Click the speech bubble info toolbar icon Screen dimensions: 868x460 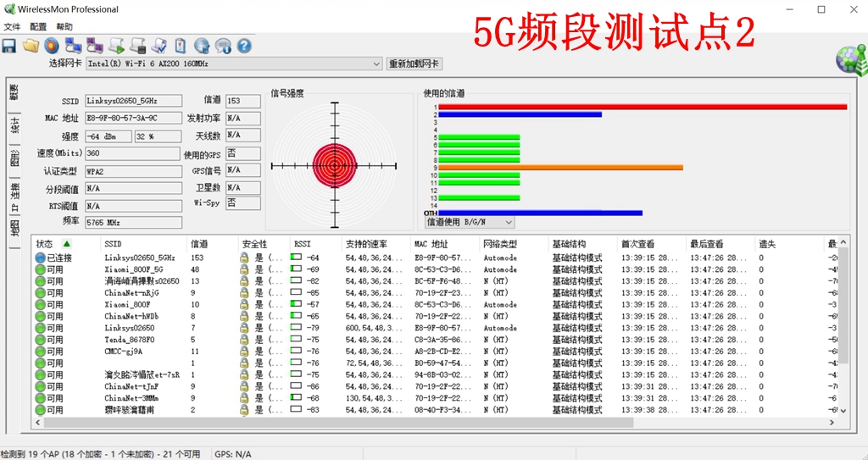point(223,45)
